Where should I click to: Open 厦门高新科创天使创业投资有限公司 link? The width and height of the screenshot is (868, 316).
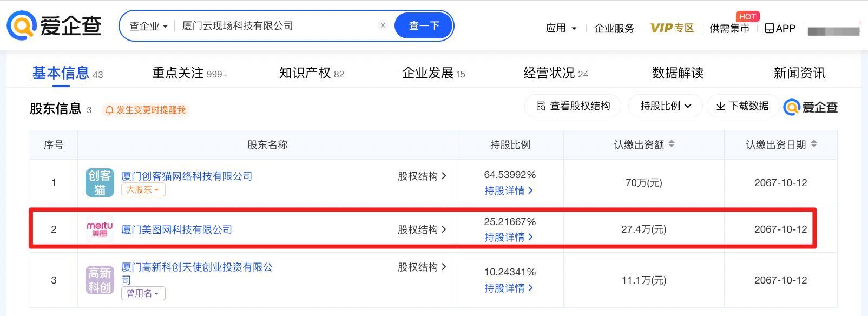click(197, 273)
